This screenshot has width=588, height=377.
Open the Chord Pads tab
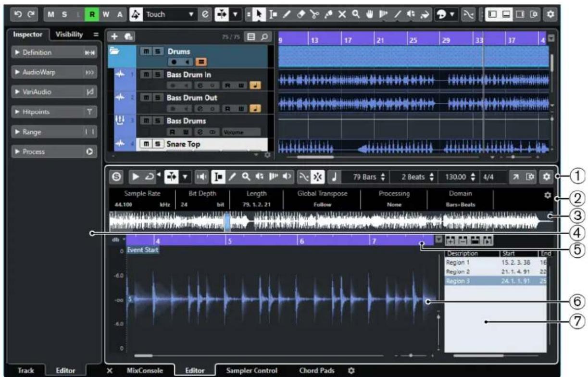click(317, 371)
